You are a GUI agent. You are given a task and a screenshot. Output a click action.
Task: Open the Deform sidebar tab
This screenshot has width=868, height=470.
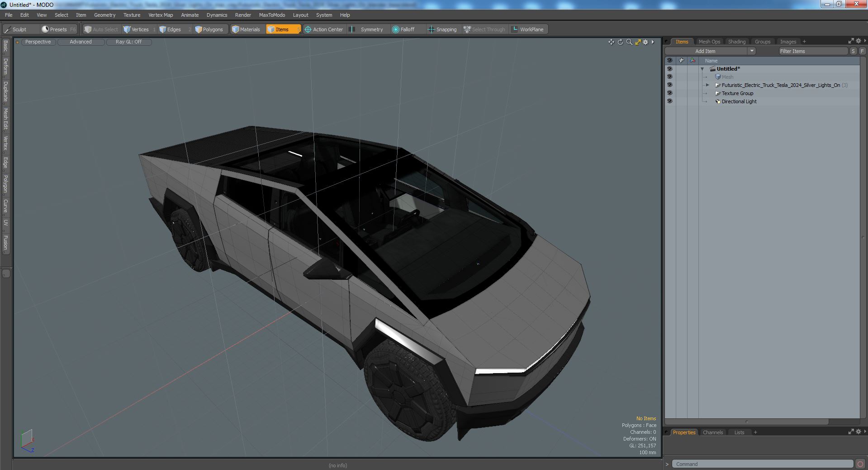pos(5,67)
